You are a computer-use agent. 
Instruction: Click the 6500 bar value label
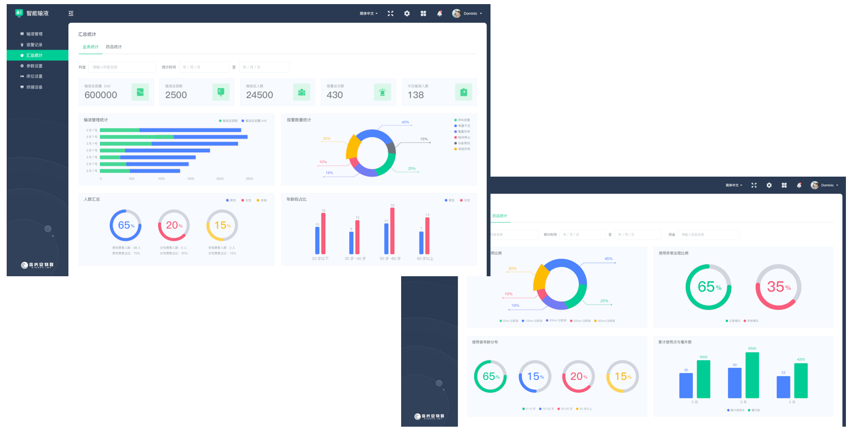(x=752, y=348)
